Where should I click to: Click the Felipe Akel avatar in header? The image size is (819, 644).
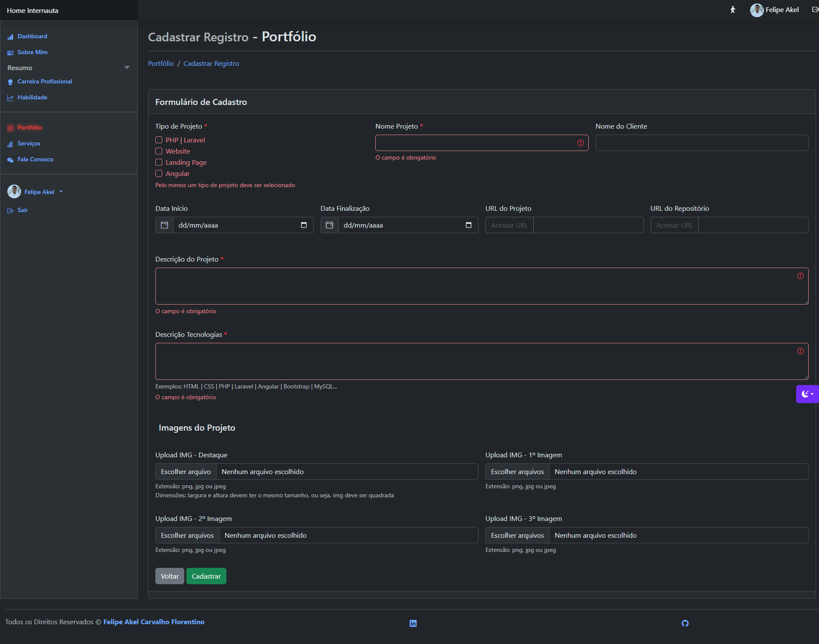(756, 10)
